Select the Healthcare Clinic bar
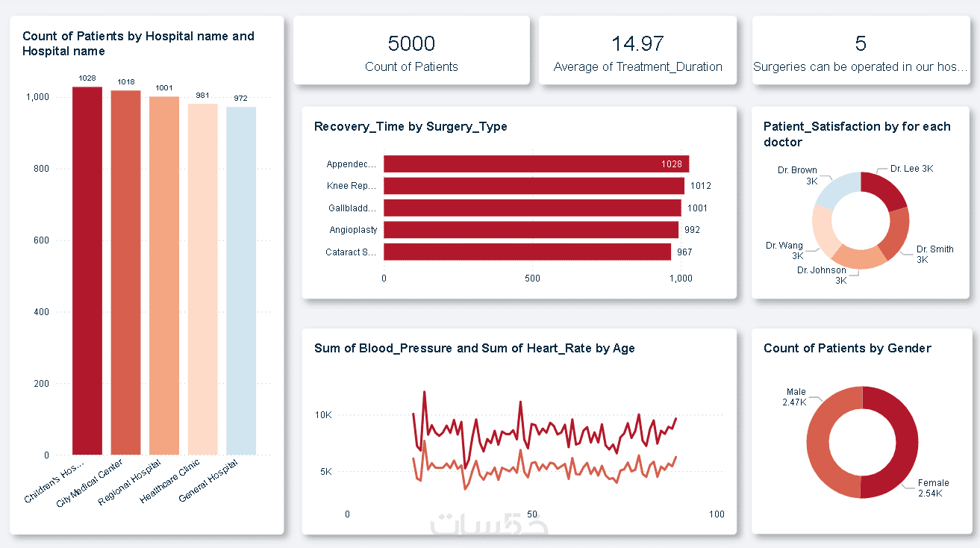This screenshot has height=548, width=980. 202,278
